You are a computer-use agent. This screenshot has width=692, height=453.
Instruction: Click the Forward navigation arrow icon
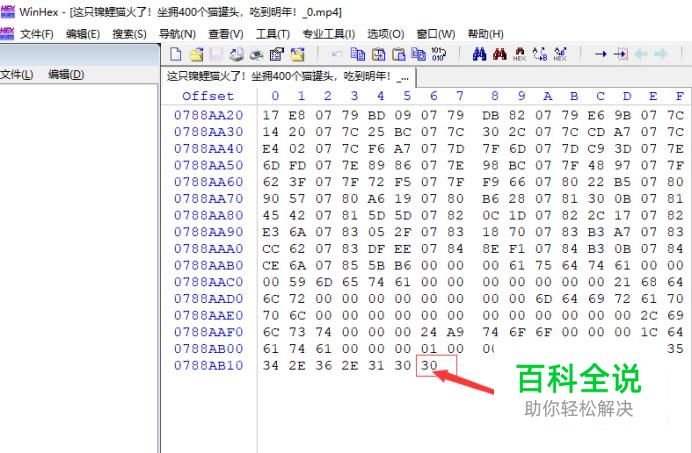tap(661, 54)
